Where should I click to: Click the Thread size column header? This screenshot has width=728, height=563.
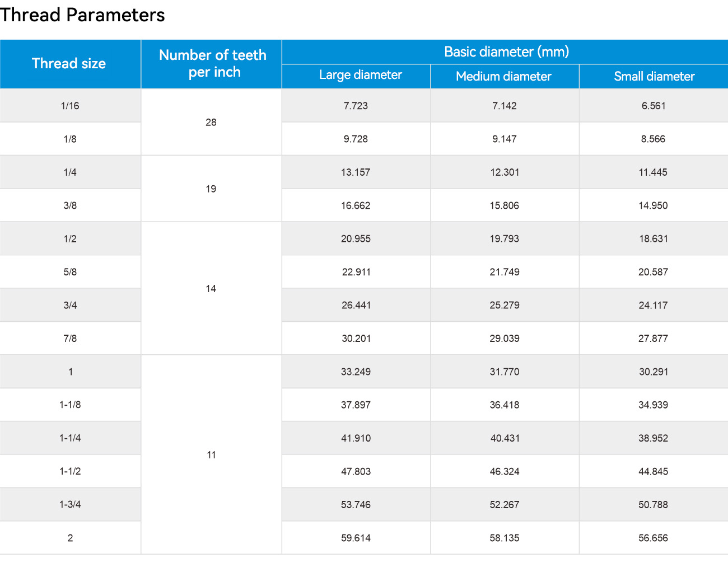point(70,64)
